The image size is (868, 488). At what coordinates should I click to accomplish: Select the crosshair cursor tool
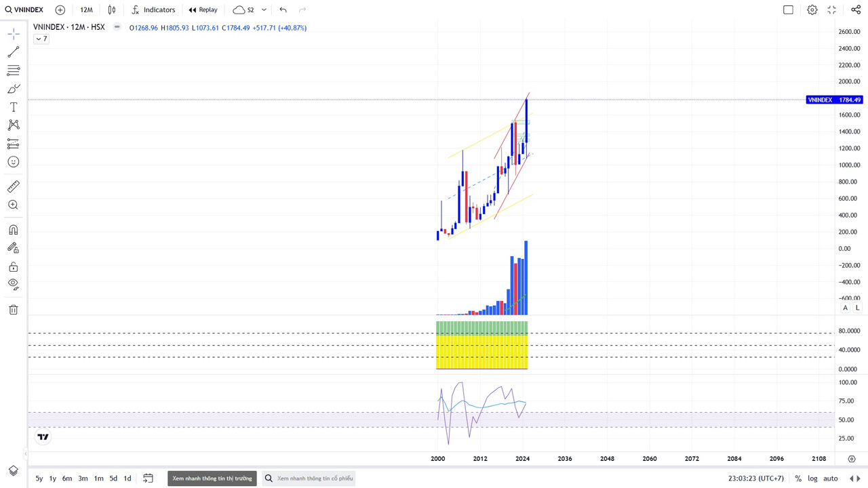pos(13,34)
